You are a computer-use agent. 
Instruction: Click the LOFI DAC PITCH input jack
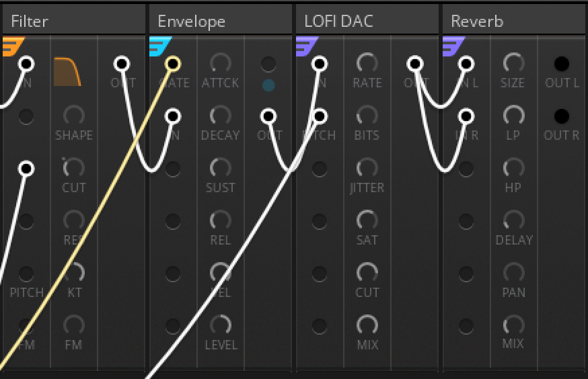(320, 116)
